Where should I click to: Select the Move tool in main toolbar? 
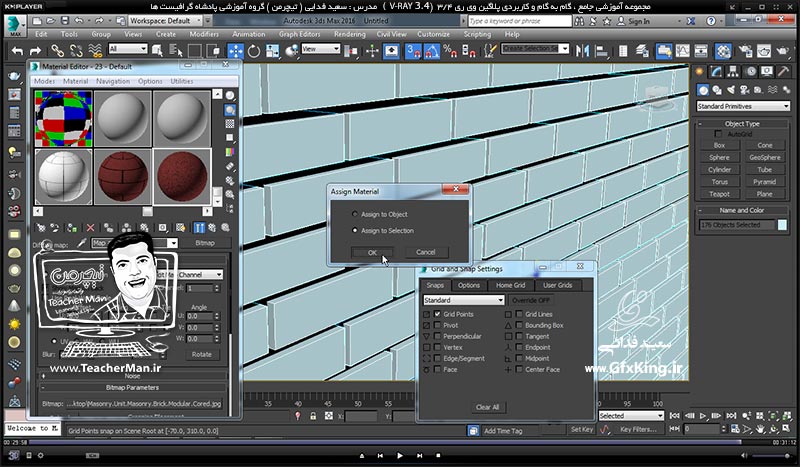(235, 51)
